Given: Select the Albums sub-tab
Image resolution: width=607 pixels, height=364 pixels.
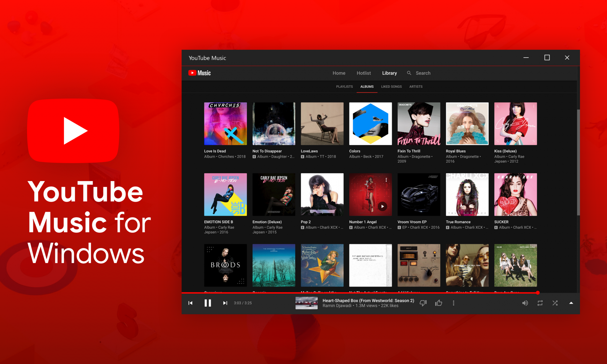Looking at the screenshot, I should (367, 87).
